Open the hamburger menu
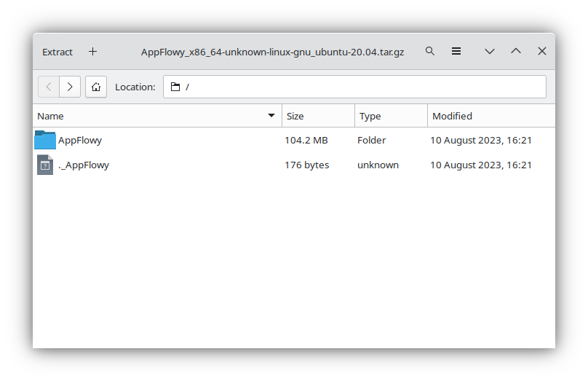The height and width of the screenshot is (381, 588). click(x=456, y=51)
